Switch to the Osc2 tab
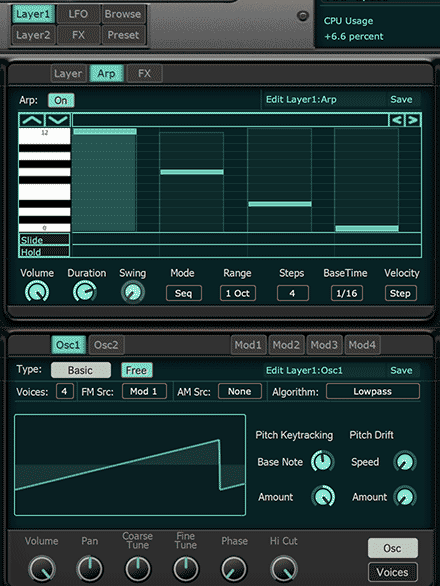Screen dimensions: 440x586 [106, 345]
